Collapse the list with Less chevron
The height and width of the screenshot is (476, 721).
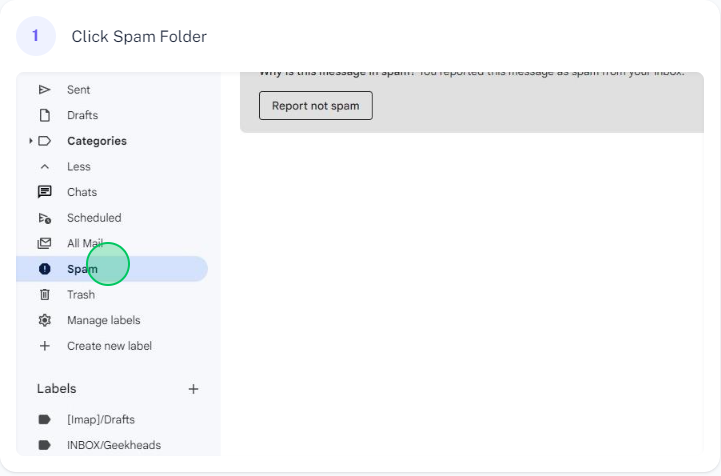pyautogui.click(x=45, y=166)
